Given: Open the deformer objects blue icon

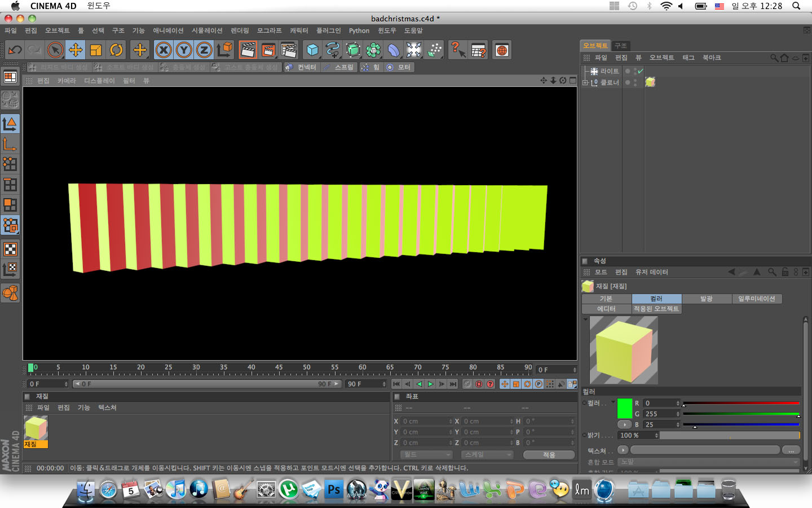Looking at the screenshot, I should [394, 50].
